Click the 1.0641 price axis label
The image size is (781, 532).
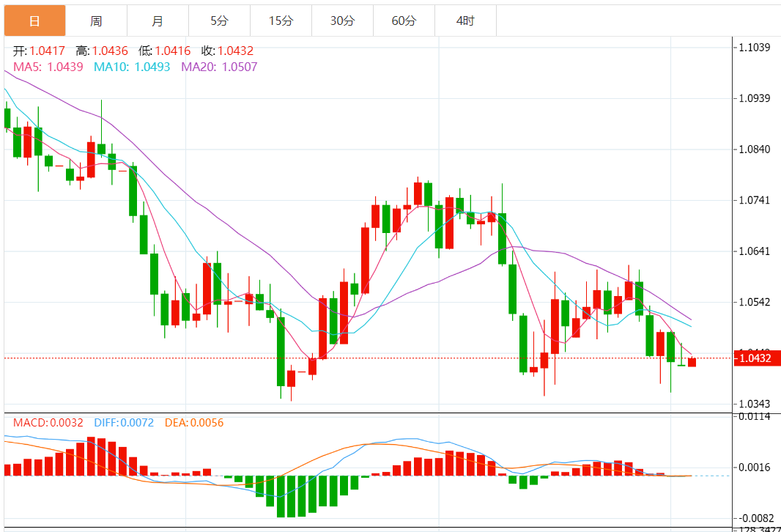click(x=754, y=251)
